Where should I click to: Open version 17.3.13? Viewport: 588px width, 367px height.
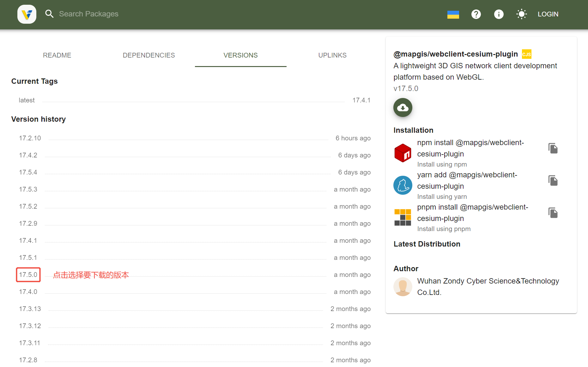coord(30,309)
